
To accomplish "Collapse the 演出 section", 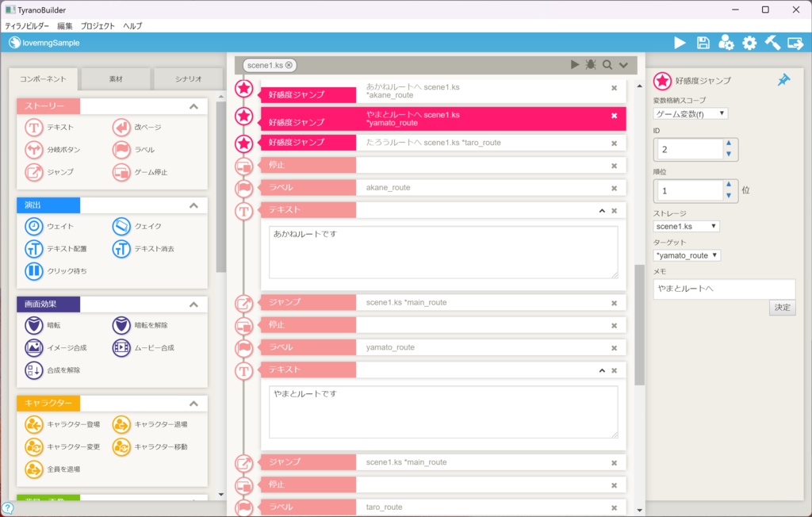I will [193, 205].
